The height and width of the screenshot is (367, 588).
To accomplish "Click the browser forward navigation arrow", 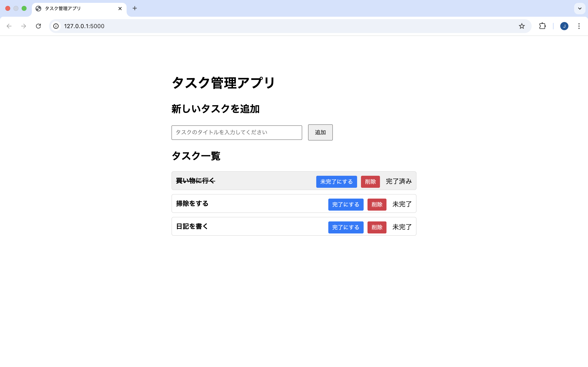I will 23,26.
